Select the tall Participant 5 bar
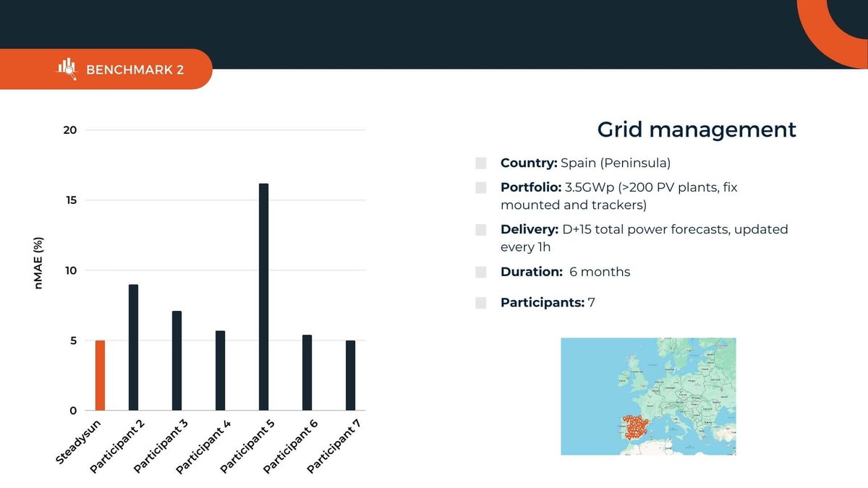The height and width of the screenshot is (488, 868). pyautogui.click(x=263, y=297)
